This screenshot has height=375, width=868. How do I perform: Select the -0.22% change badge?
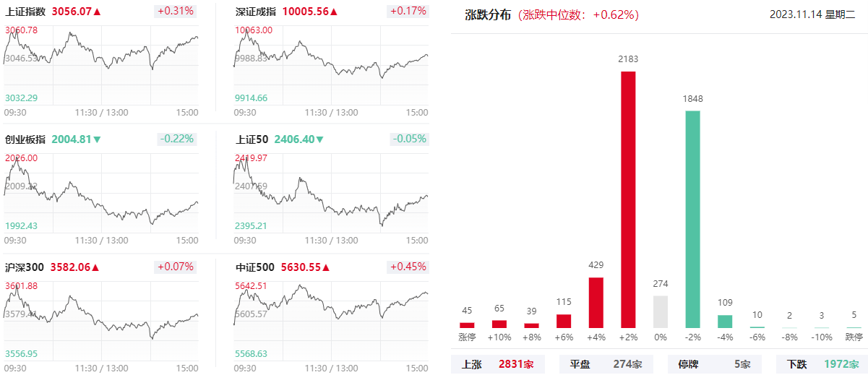tap(177, 139)
